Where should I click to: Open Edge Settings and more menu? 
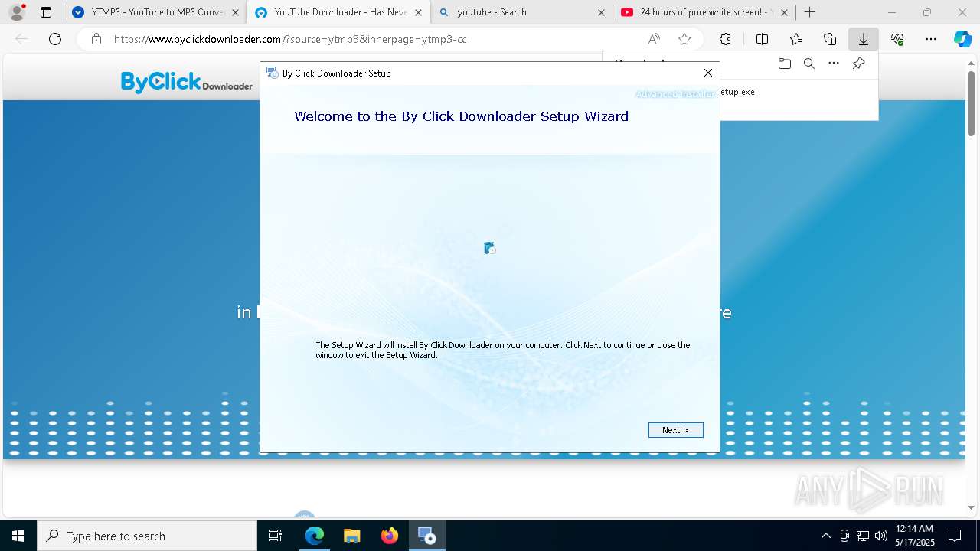(x=931, y=39)
